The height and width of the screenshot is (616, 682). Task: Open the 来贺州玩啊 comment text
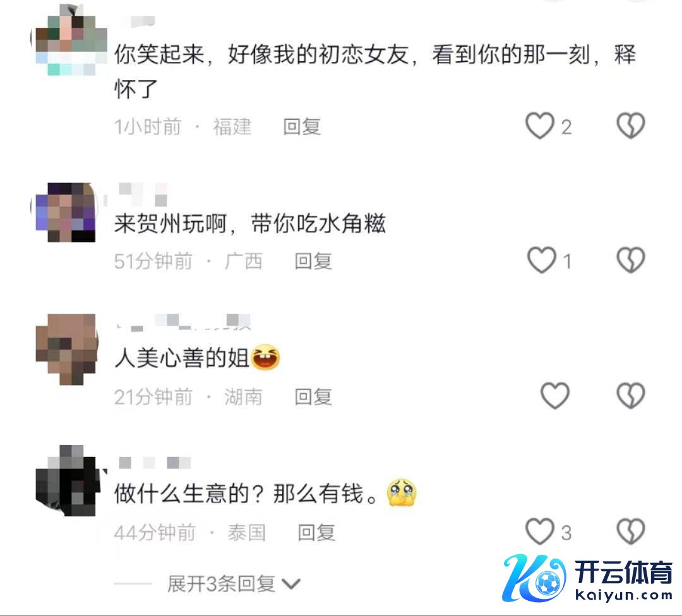(x=249, y=223)
